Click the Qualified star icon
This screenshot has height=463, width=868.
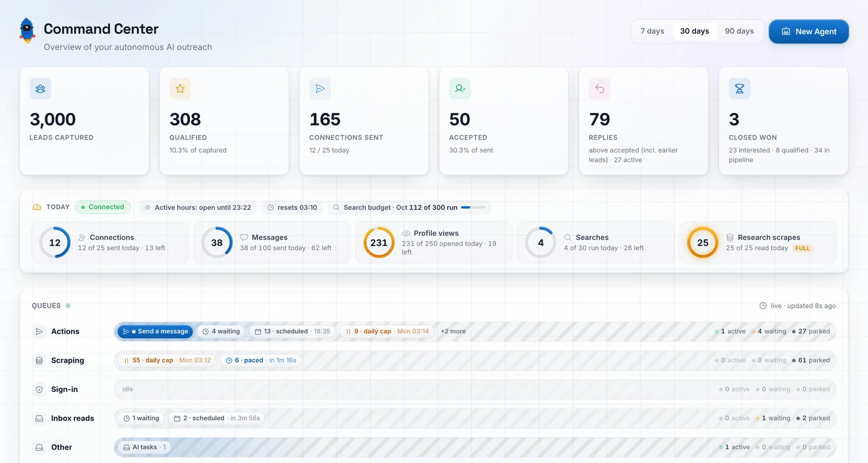[180, 88]
